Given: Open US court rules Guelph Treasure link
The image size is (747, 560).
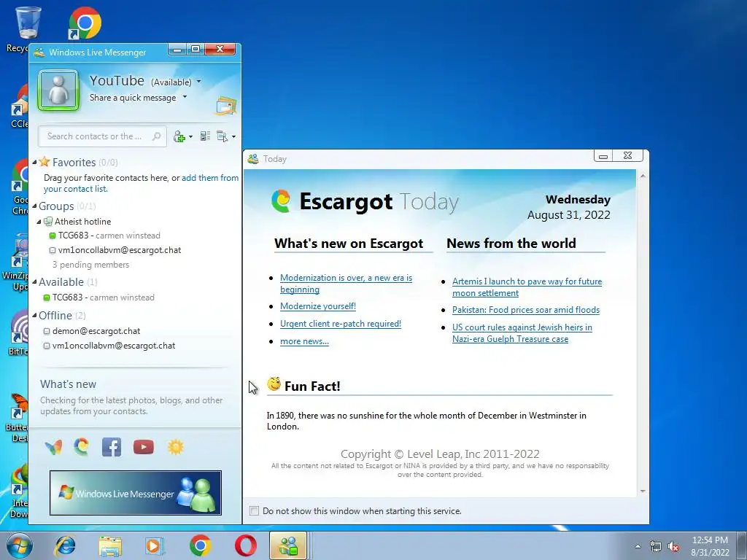Looking at the screenshot, I should [522, 333].
